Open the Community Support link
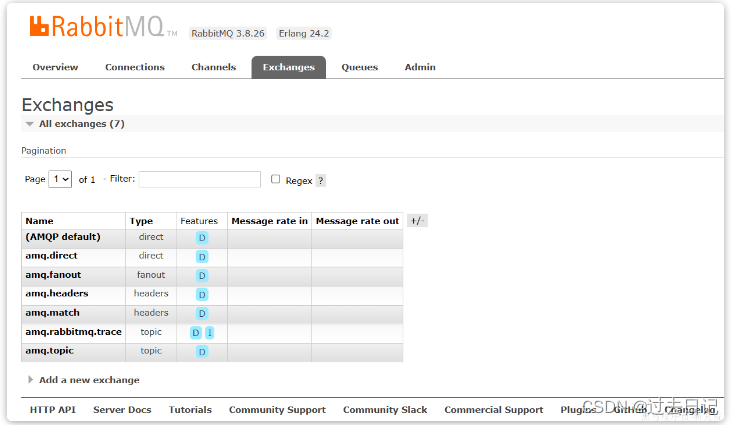The image size is (734, 425). click(x=277, y=410)
